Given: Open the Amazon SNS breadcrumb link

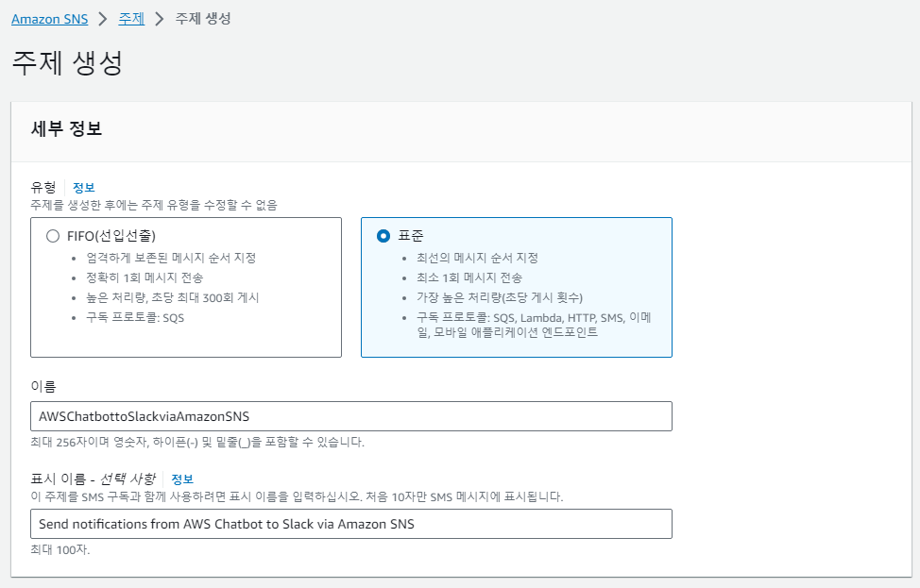Looking at the screenshot, I should [x=50, y=19].
